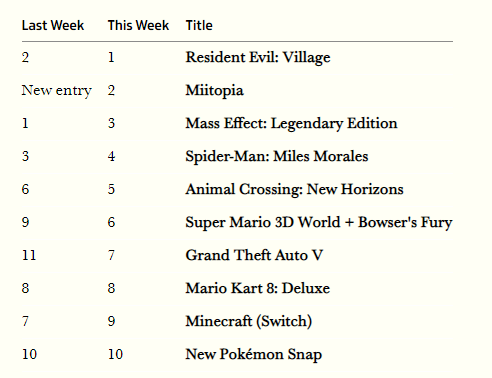
Task: Select the Grand Theft Auto V title
Action: pyautogui.click(x=254, y=255)
